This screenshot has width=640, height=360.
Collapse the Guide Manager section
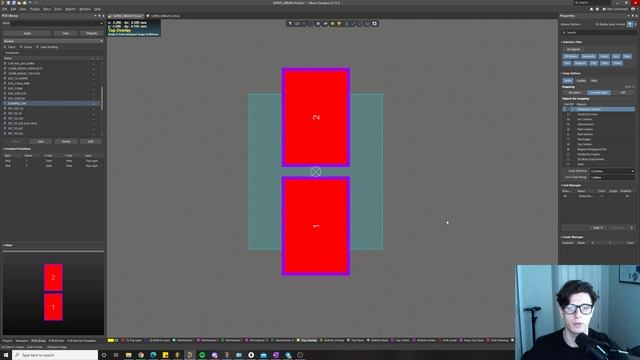tap(562, 237)
